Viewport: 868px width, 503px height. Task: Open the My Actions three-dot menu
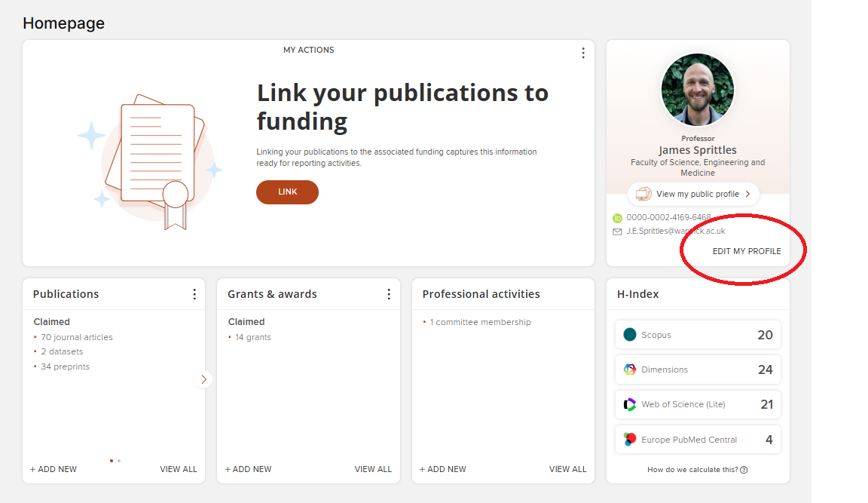[582, 53]
